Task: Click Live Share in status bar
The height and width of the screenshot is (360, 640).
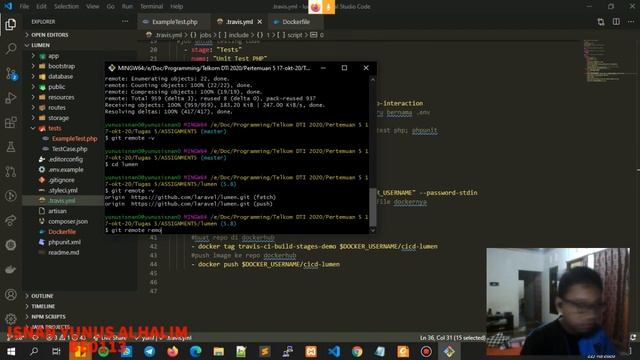Action: click(110, 338)
